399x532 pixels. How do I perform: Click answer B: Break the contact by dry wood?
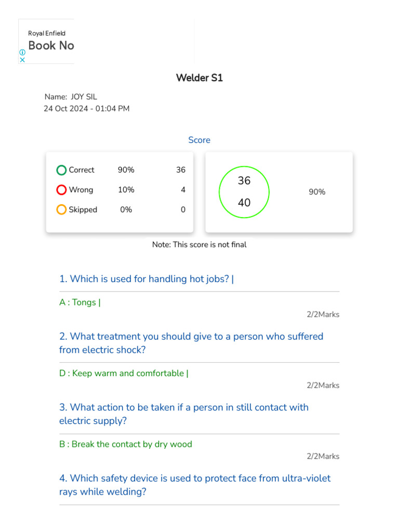pos(125,444)
